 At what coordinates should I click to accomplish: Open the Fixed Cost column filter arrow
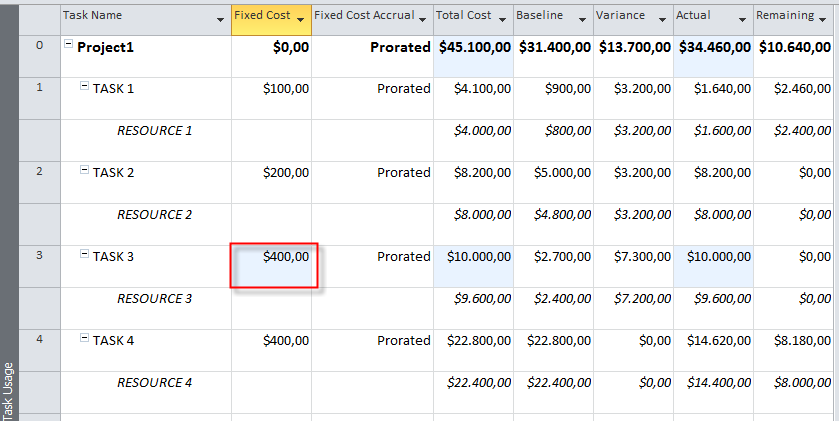[x=301, y=20]
